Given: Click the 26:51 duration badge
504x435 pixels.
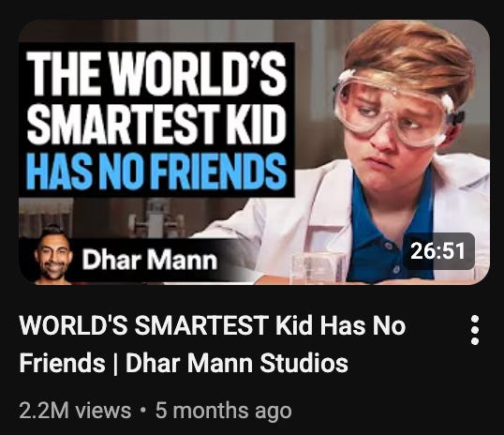Looking at the screenshot, I should [x=438, y=251].
